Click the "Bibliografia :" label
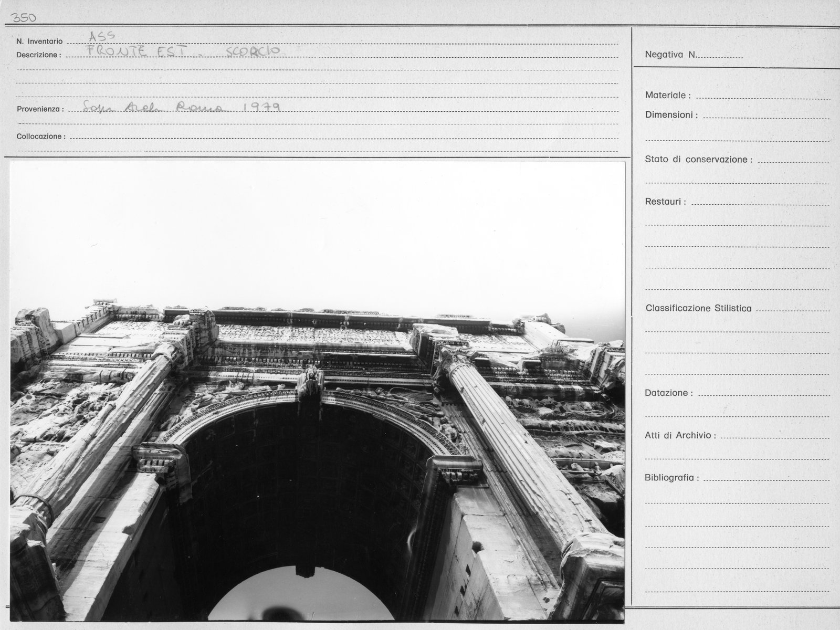This screenshot has height=630, width=840. [x=672, y=478]
